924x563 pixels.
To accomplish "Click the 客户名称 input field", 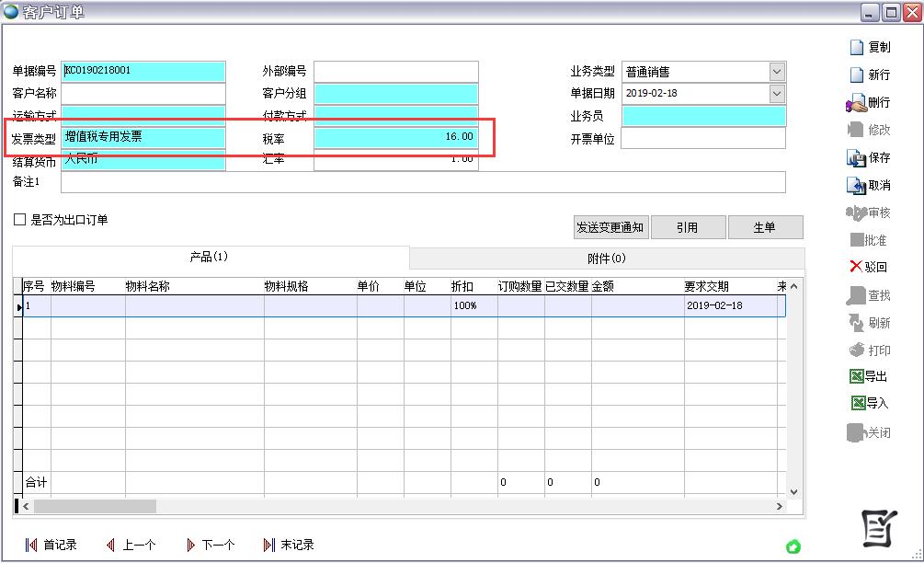I will [143, 94].
